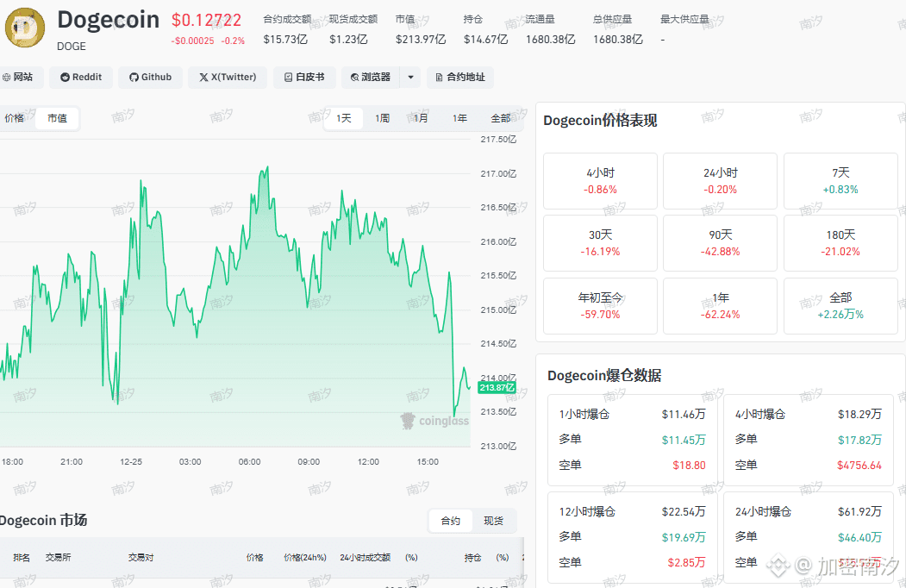The image size is (906, 588).
Task: Switch market table to 合约 tab
Action: [451, 521]
